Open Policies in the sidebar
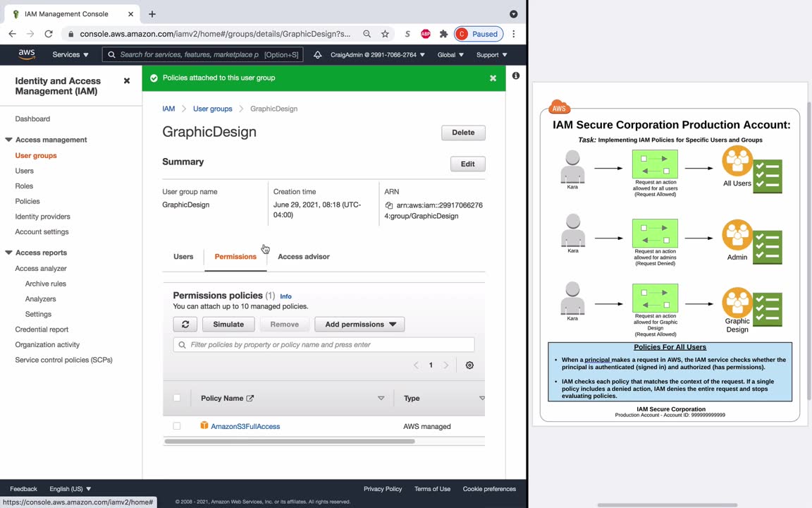 [x=27, y=201]
